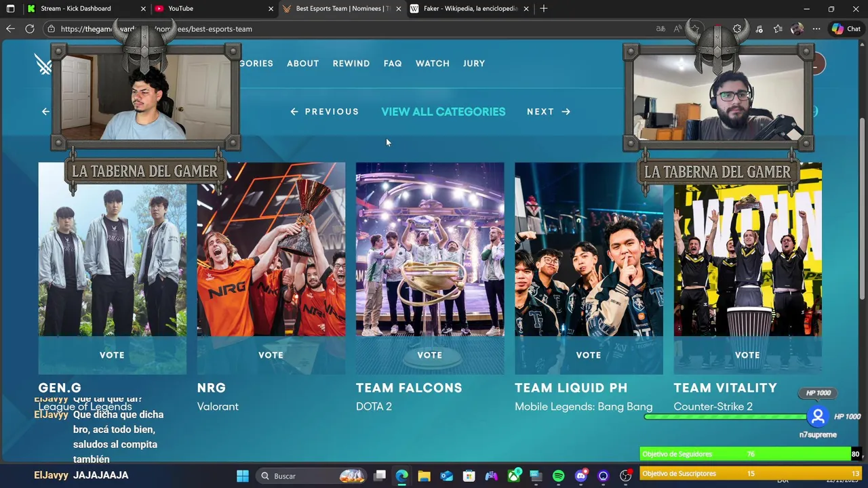The image size is (868, 488).
Task: Open ABOUT page in site menu
Action: click(302, 63)
